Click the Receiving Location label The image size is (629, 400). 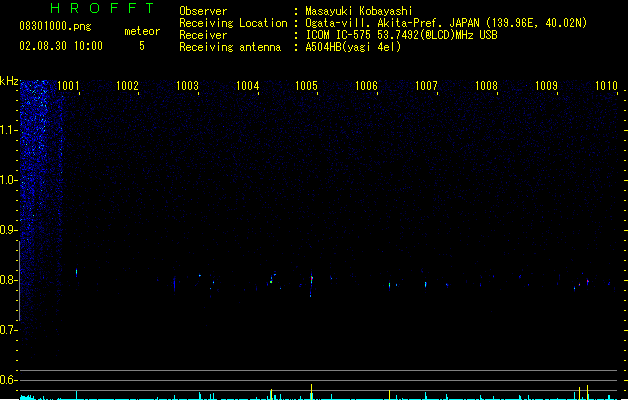coord(233,23)
